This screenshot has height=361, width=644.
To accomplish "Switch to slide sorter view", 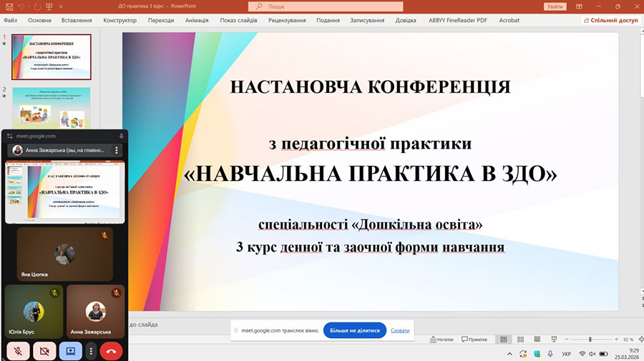I will [x=521, y=340].
